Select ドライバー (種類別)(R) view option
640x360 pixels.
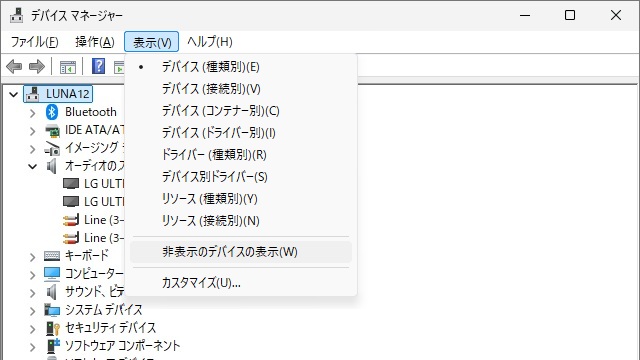(241, 155)
